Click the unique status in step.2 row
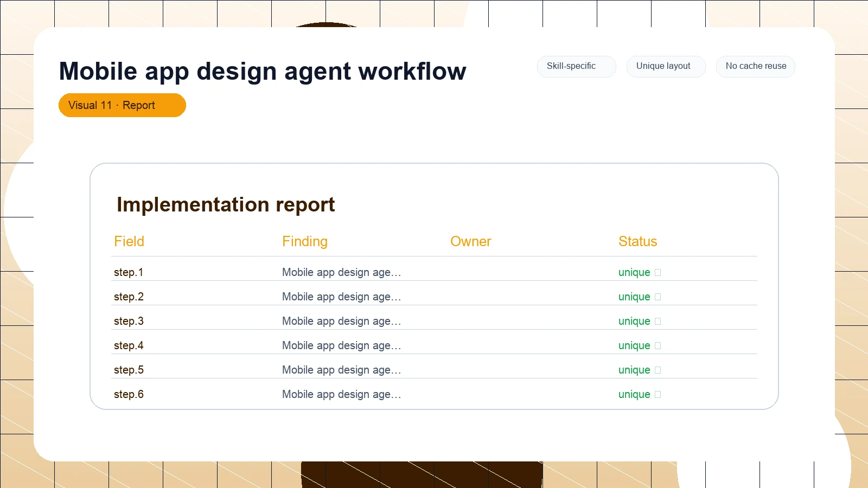This screenshot has width=868, height=488. [634, 297]
